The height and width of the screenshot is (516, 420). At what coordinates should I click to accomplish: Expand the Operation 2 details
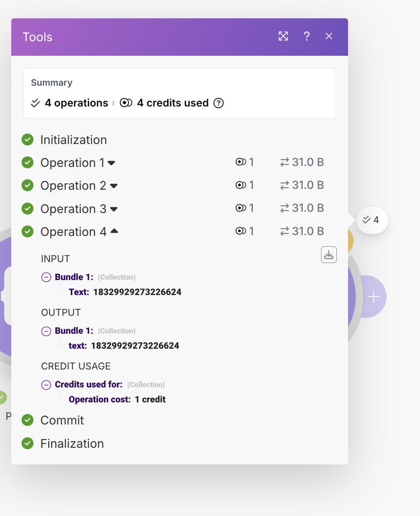coord(114,186)
